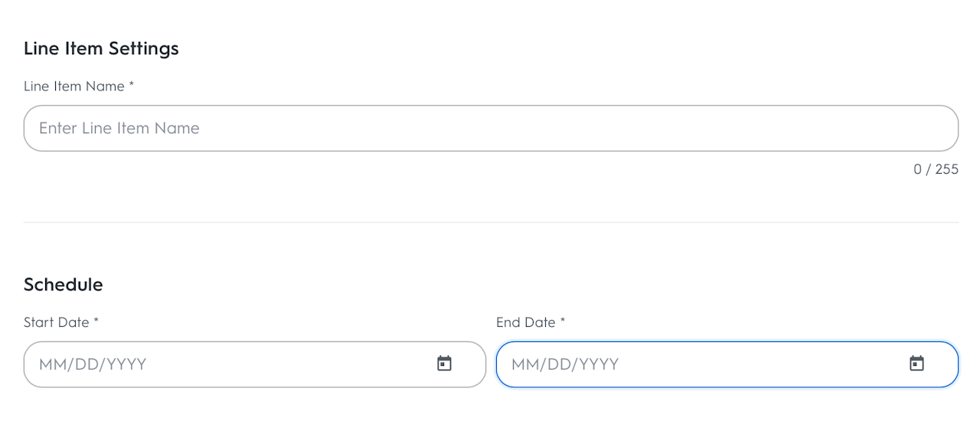Click the divider line above Schedule
Image resolution: width=980 pixels, height=434 pixels.
pyautogui.click(x=490, y=222)
